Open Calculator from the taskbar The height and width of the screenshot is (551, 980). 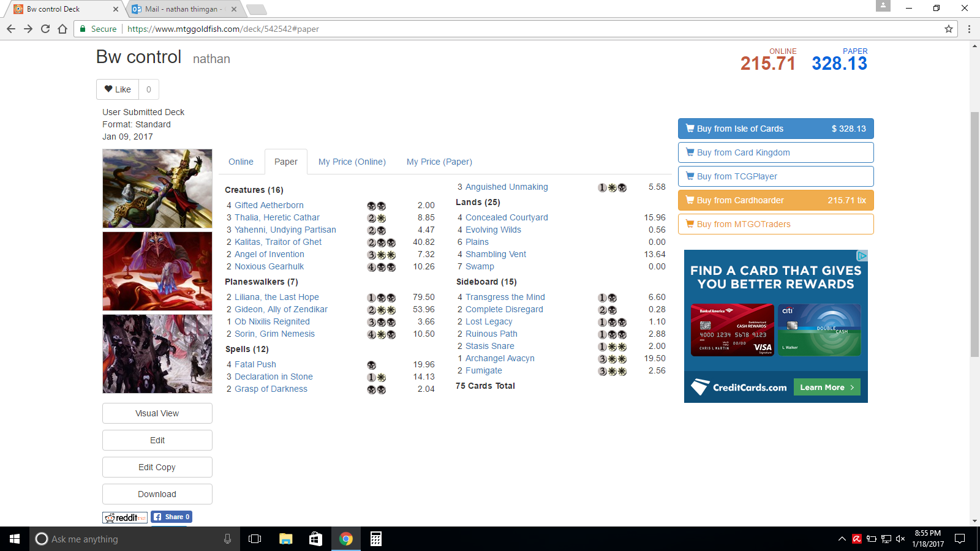(376, 539)
